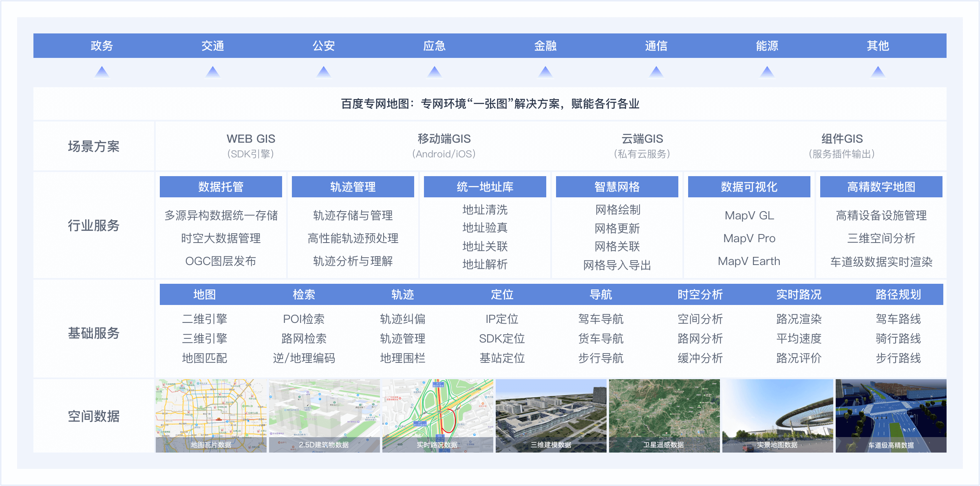Click 平均速度 item

pyautogui.click(x=799, y=338)
